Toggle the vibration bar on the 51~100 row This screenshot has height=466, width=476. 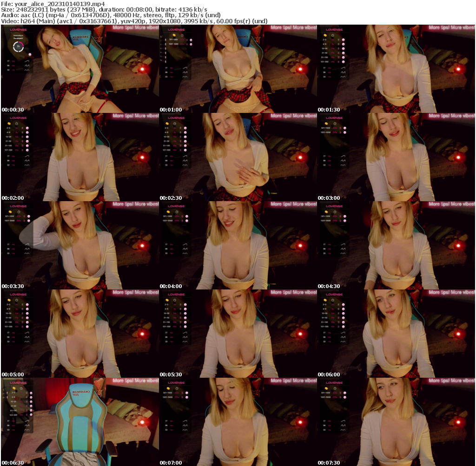(338, 58)
